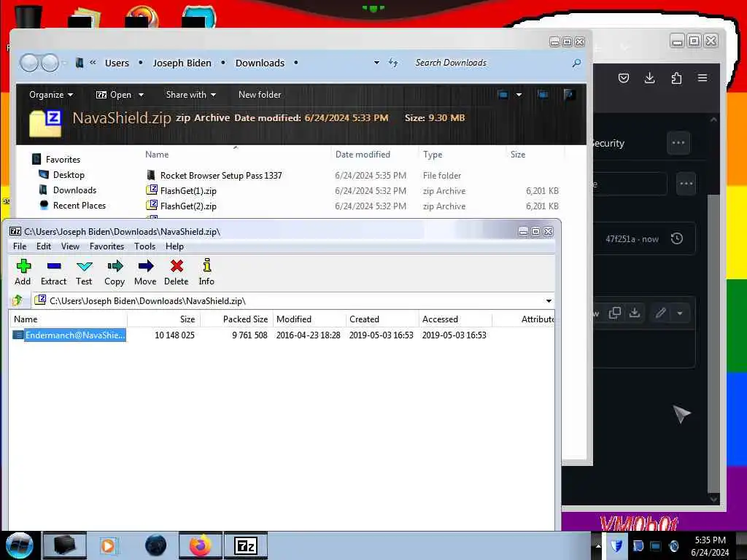Run Test on the archive
The image size is (747, 560).
tap(84, 273)
